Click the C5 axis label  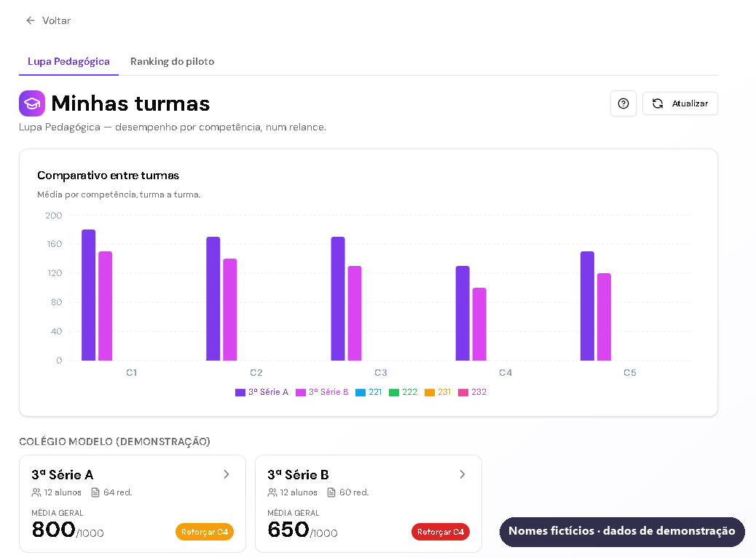click(x=630, y=373)
